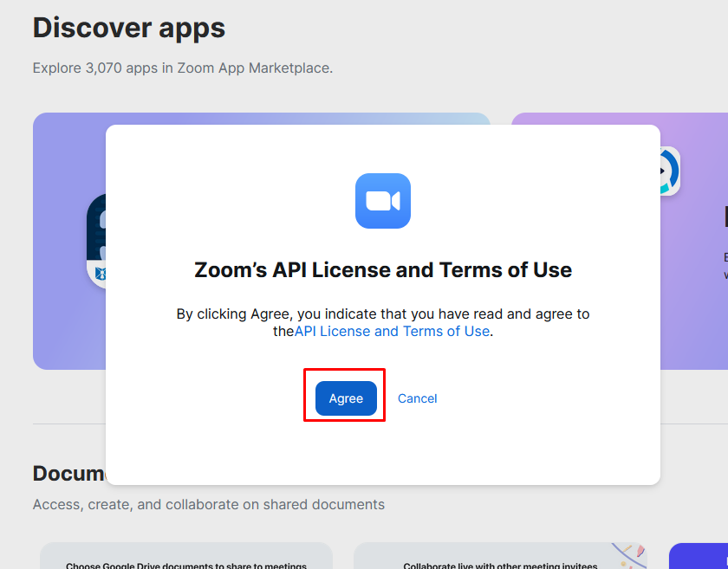Click the 'Explore 3,070 apps' subtitle text

[x=182, y=68]
